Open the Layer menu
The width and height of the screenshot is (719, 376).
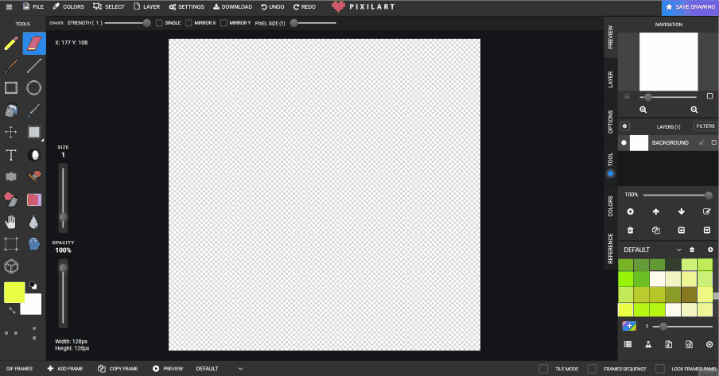[147, 7]
